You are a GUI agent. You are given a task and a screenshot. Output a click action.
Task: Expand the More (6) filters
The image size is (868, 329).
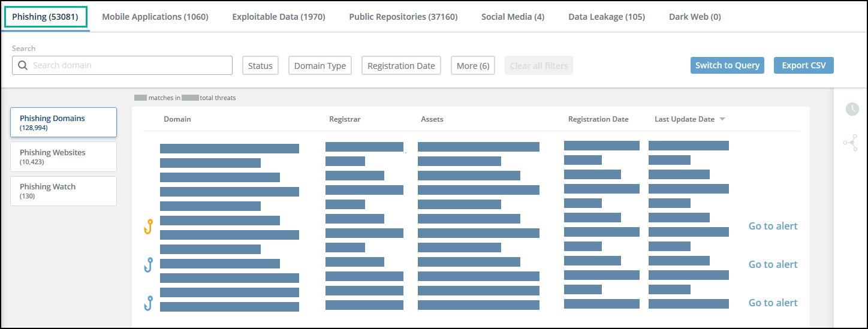click(473, 66)
